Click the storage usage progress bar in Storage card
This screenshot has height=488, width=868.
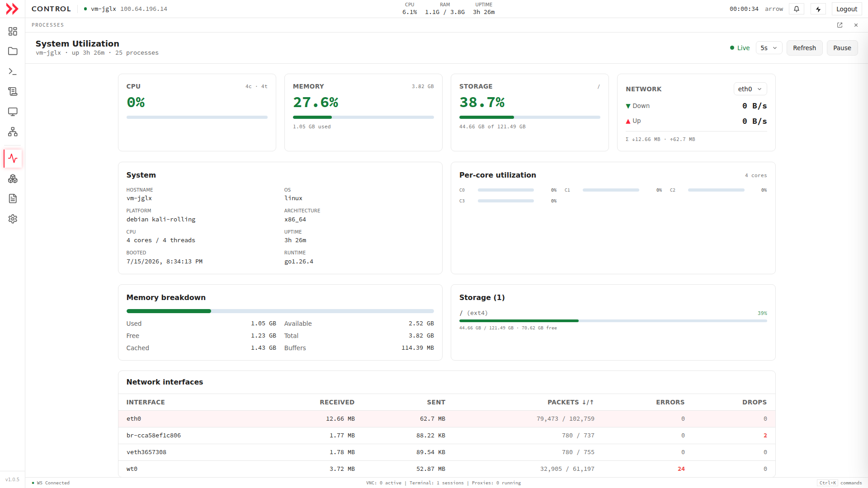tap(529, 117)
